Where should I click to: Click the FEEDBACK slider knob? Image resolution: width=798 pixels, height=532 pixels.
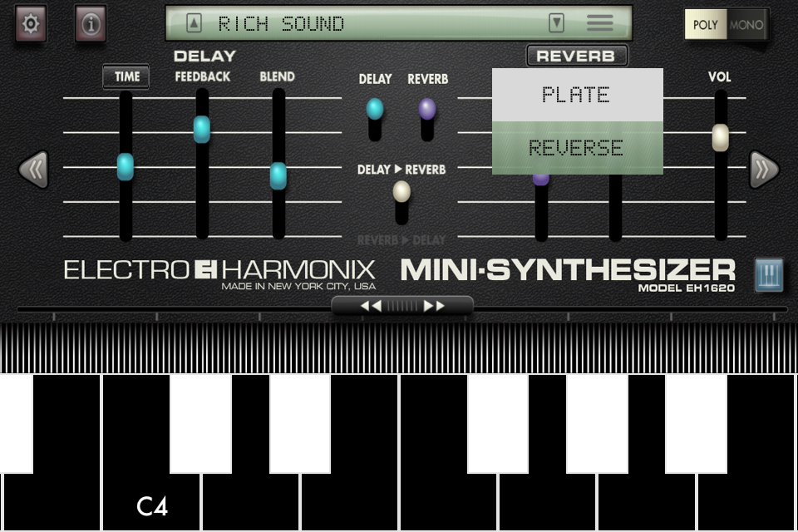coord(201,129)
